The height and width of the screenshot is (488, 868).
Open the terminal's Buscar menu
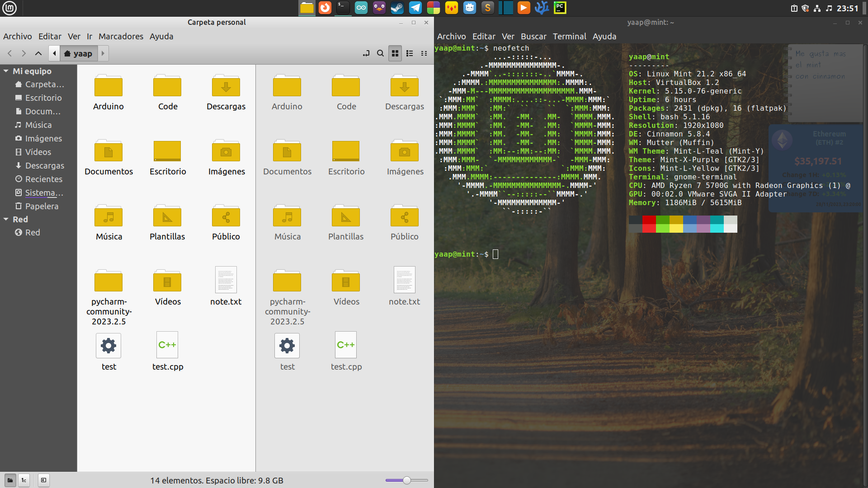pyautogui.click(x=533, y=36)
